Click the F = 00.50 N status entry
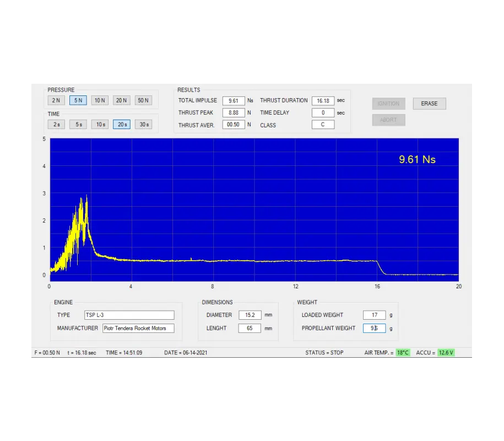Viewport: 504px width, 441px height. [x=47, y=353]
